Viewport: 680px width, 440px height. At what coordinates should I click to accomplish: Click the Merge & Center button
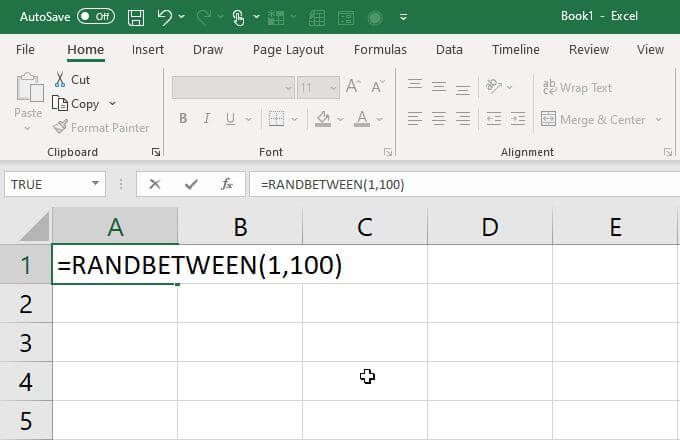coord(594,119)
